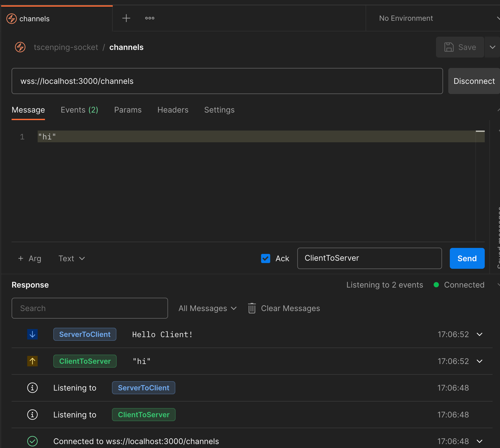
Task: Click the Socket.IO icon in the breadcrumb
Action: (x=20, y=47)
